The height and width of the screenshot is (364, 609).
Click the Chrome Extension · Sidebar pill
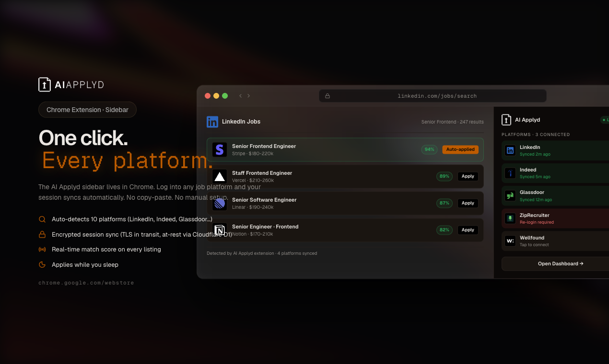(x=87, y=110)
